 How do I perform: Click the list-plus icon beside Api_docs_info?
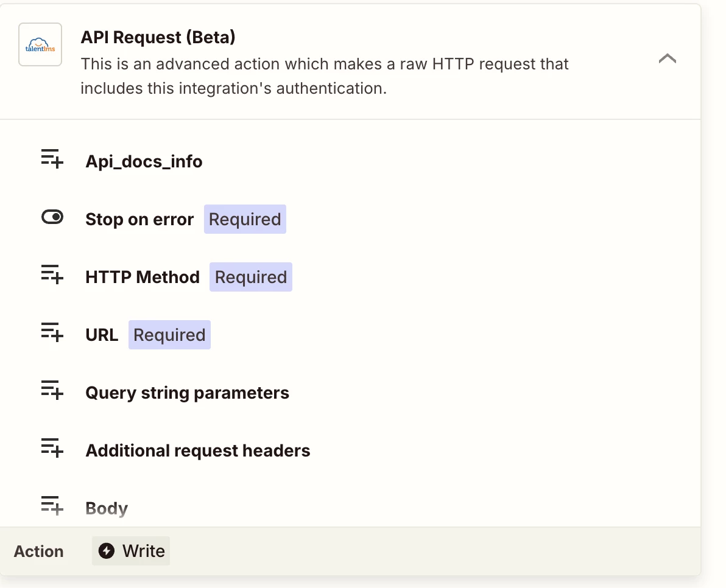[52, 159]
